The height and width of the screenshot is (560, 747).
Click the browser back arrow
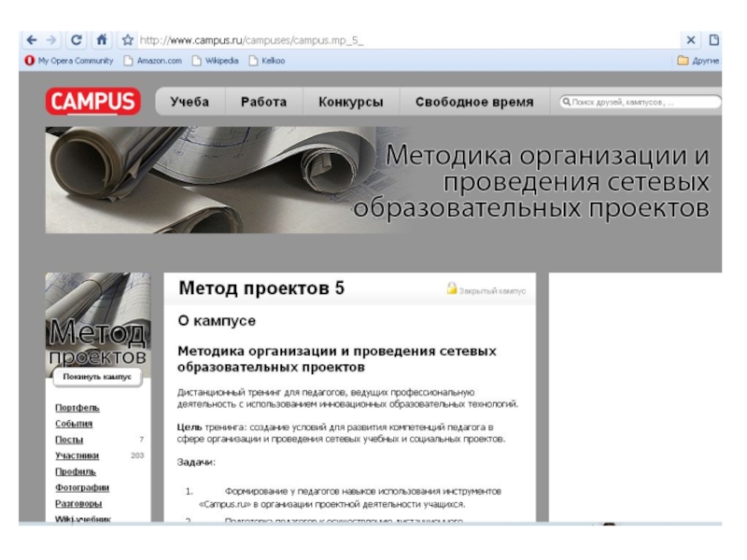(31, 40)
